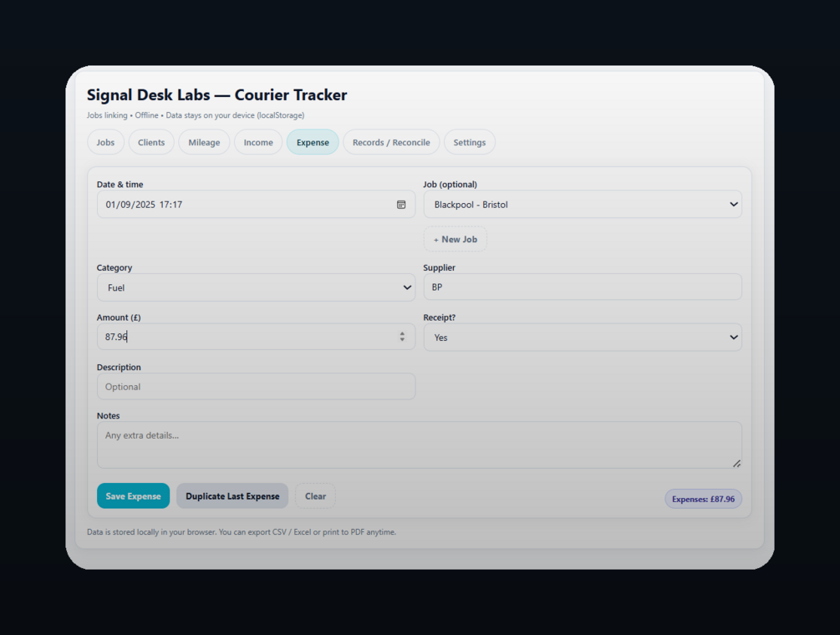The image size is (840, 635).
Task: Open the Category dropdown showing Fuel
Action: coord(256,287)
